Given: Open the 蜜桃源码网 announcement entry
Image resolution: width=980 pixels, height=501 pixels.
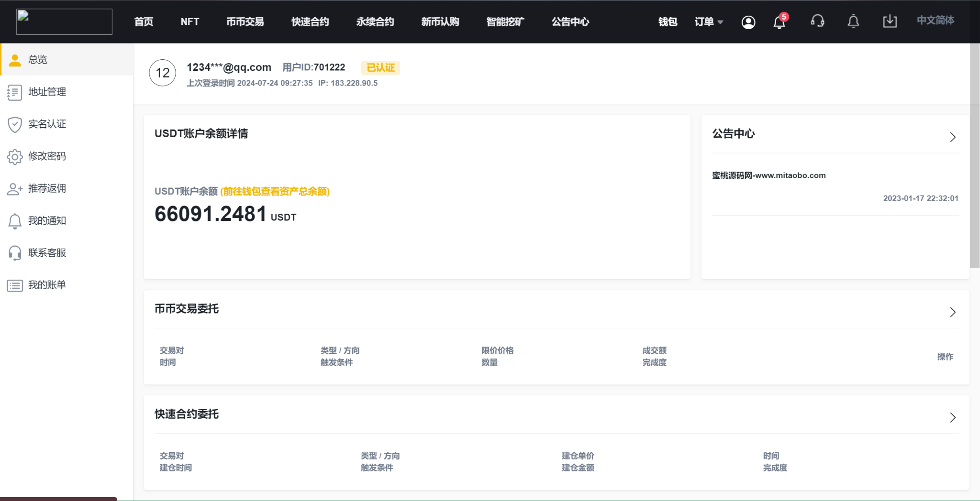Looking at the screenshot, I should point(768,175).
